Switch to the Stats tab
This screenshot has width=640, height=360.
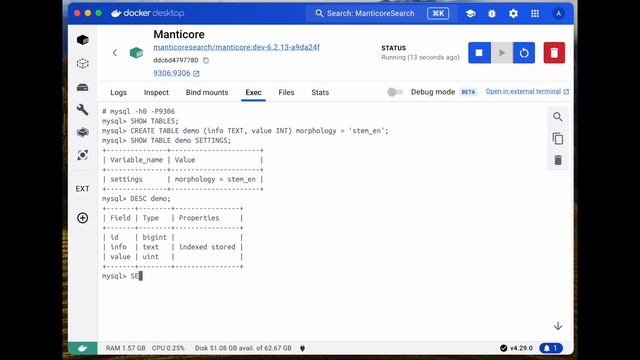point(320,93)
